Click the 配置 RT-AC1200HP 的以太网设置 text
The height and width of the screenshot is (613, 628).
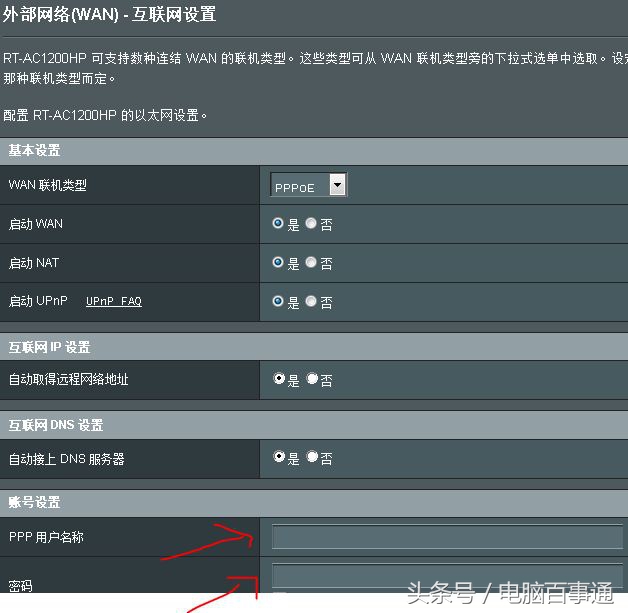point(105,115)
